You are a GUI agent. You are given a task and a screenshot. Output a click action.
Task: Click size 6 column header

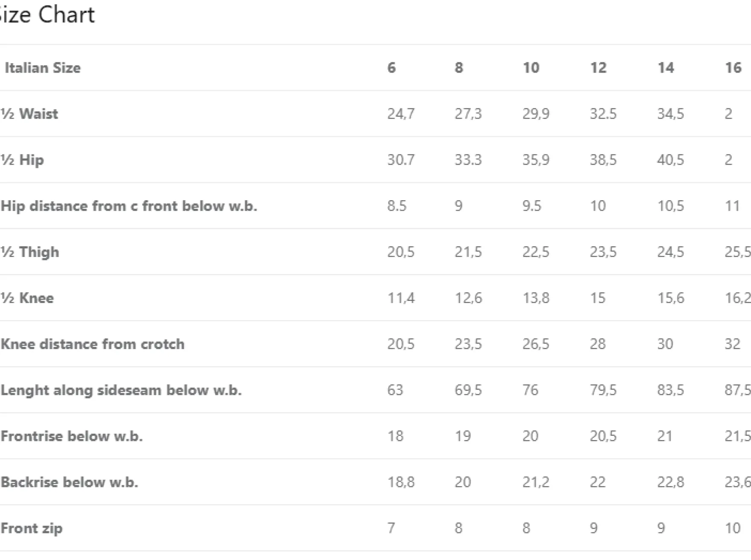point(392,67)
